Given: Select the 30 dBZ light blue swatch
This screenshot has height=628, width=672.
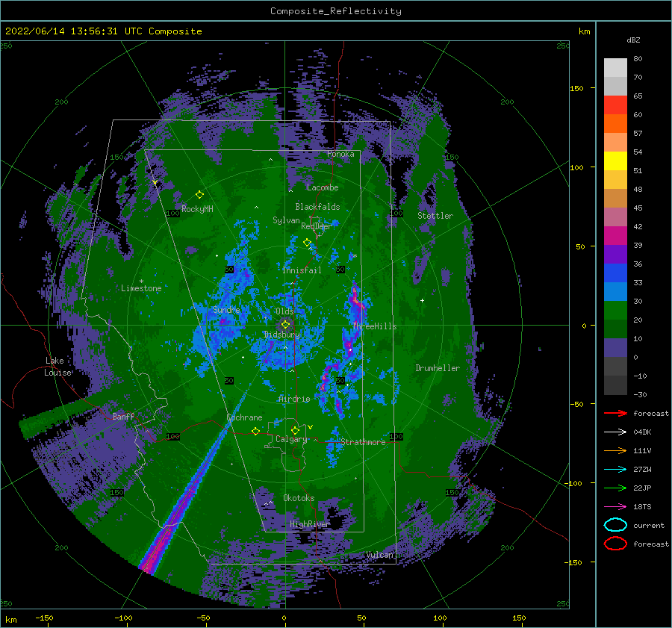Looking at the screenshot, I should (615, 291).
